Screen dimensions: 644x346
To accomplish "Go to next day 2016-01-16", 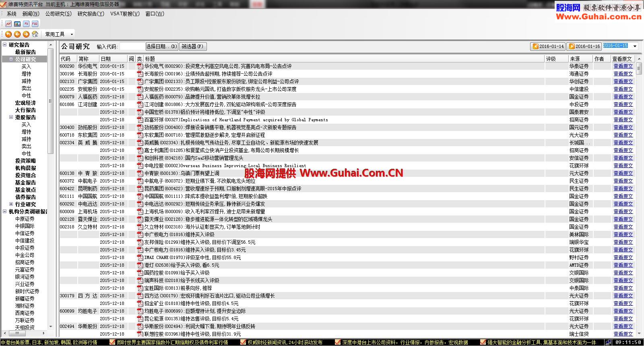I will pos(584,46).
